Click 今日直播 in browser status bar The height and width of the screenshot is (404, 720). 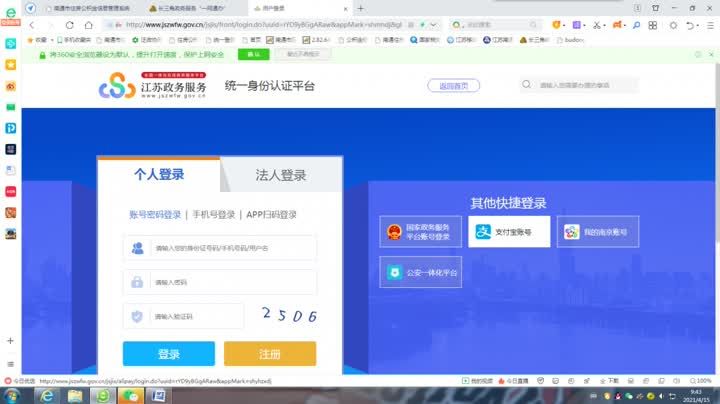pos(513,381)
